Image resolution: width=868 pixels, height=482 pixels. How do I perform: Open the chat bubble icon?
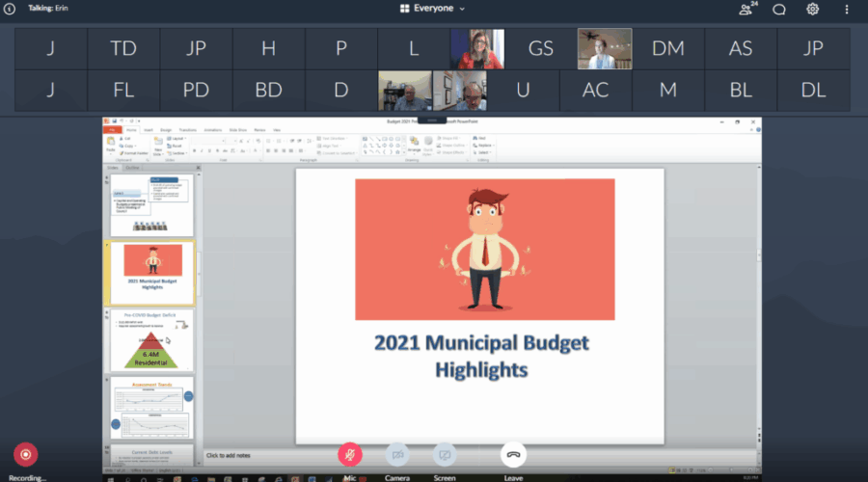pos(779,10)
